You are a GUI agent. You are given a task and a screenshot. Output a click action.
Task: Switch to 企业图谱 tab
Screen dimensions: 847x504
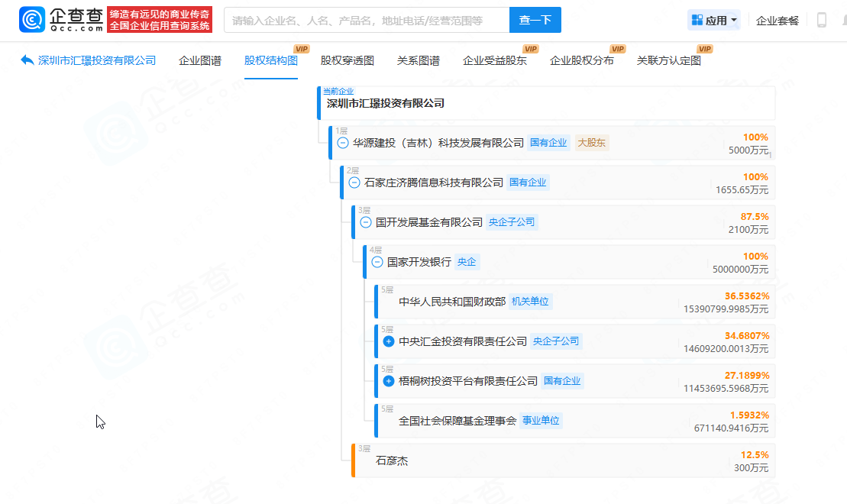pyautogui.click(x=200, y=60)
